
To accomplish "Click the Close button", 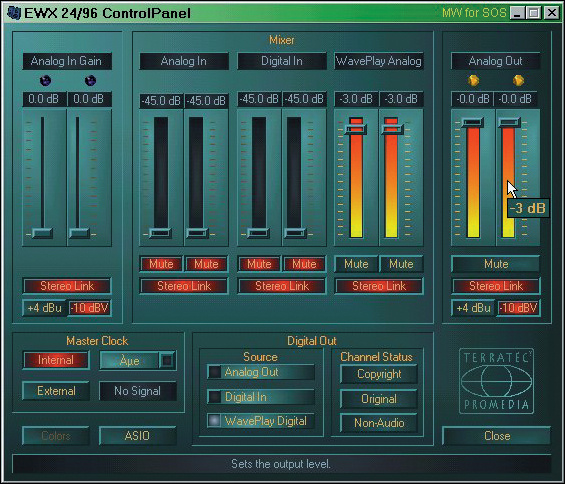I will [x=497, y=436].
